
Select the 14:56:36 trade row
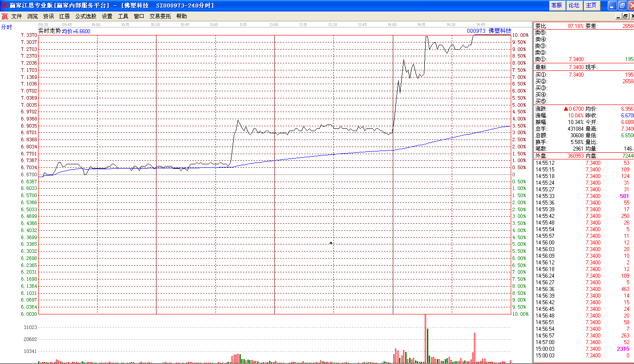[583, 289]
